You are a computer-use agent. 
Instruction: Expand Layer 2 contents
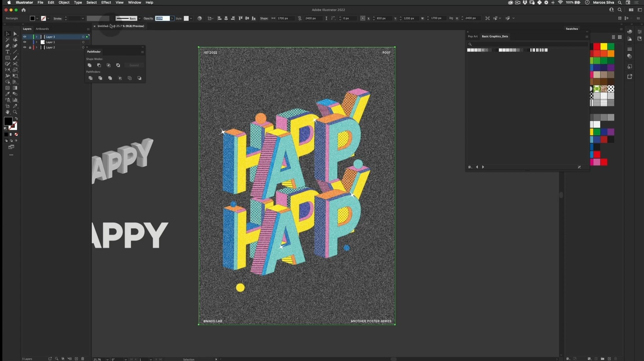[36, 47]
